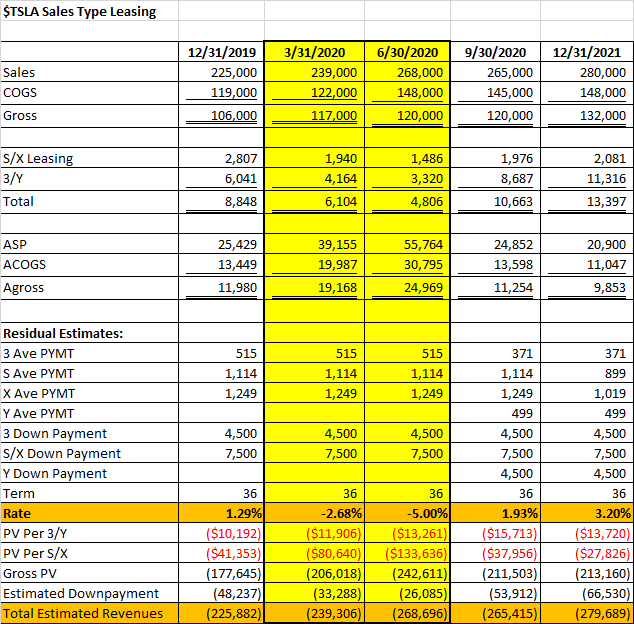Select Sales value 265,000
634x624 pixels.
(510, 72)
